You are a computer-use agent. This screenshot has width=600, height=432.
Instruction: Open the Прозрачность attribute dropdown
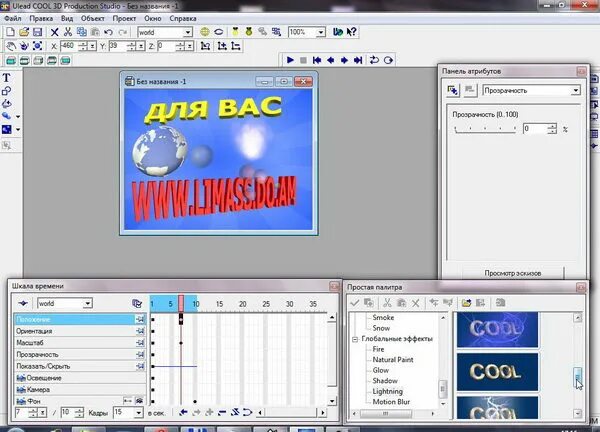click(x=576, y=91)
